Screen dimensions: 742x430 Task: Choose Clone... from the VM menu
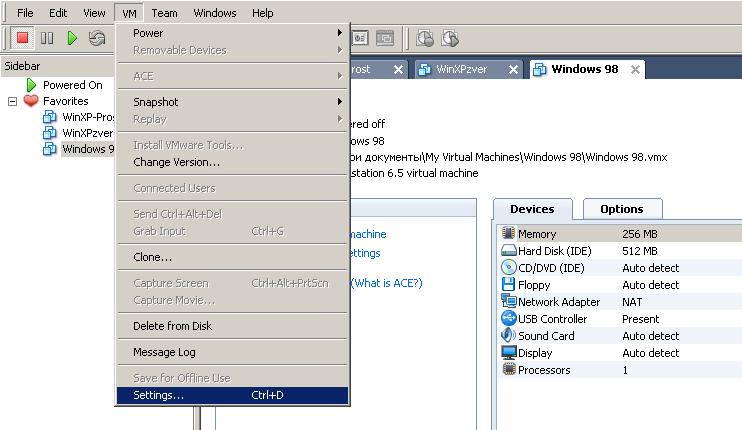(232, 257)
